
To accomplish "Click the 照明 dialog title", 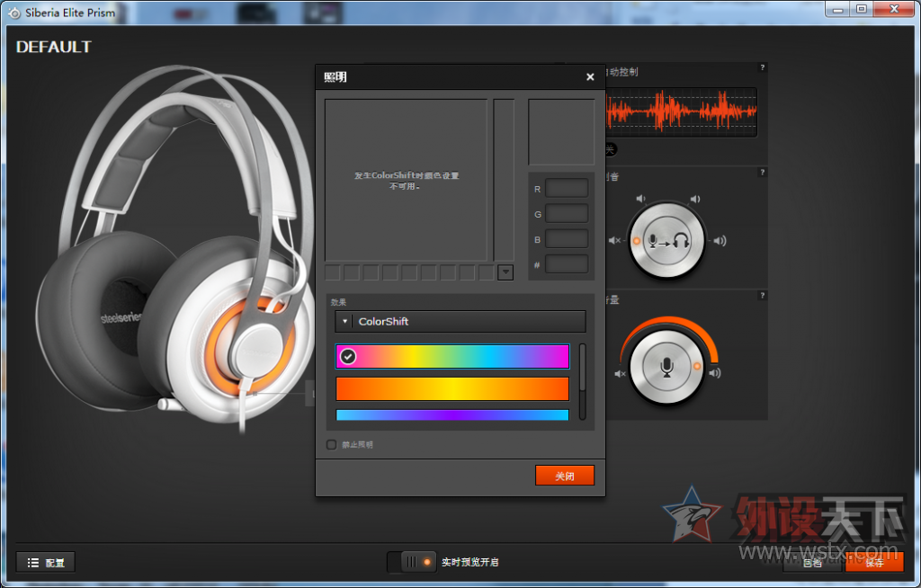I will tap(335, 77).
